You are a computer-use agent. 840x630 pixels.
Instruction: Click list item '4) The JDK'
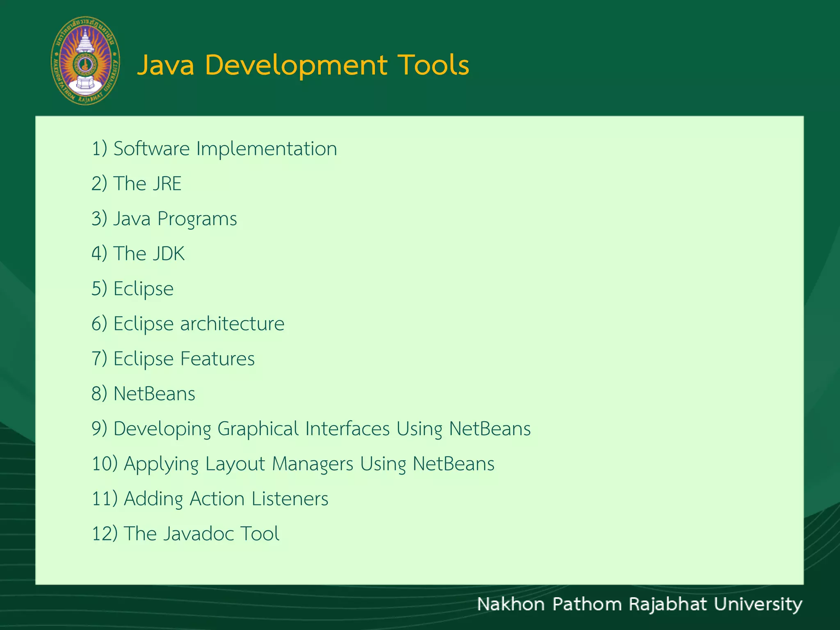coord(138,253)
